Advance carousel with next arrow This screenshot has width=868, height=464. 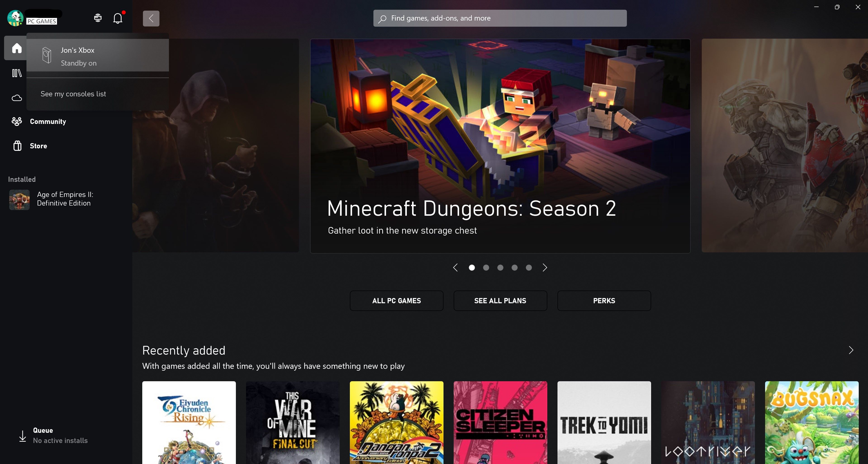[545, 268]
